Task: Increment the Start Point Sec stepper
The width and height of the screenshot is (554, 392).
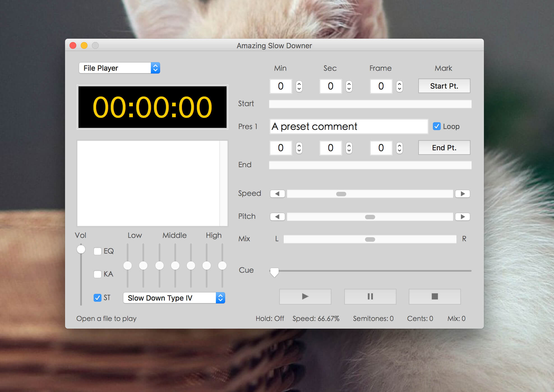Action: 349,83
